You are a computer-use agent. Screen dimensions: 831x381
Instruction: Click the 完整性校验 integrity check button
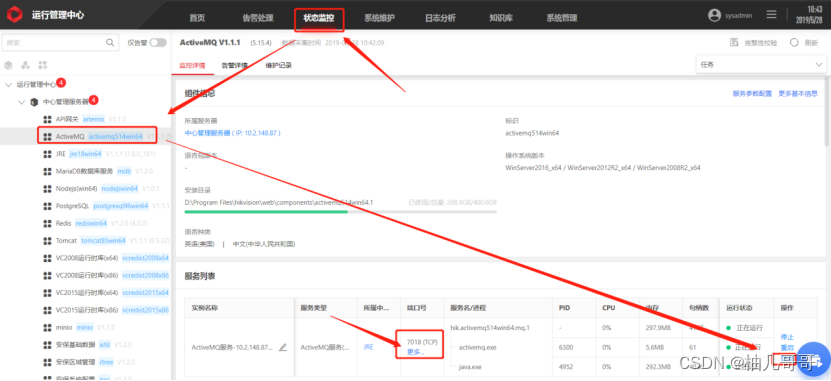(x=753, y=43)
